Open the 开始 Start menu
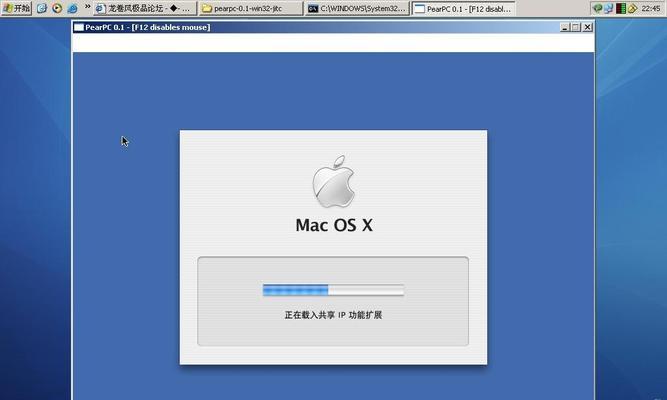 click(16, 8)
